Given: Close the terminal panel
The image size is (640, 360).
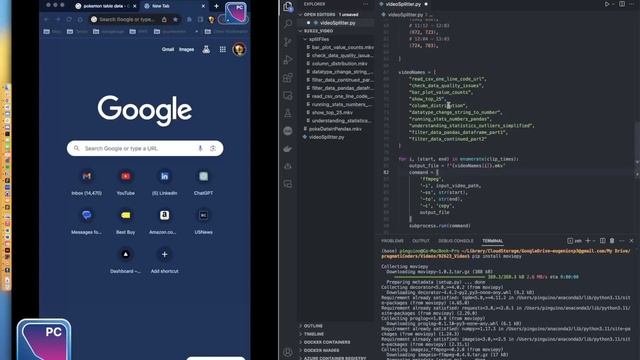Looking at the screenshot, I should pyautogui.click(x=631, y=241).
